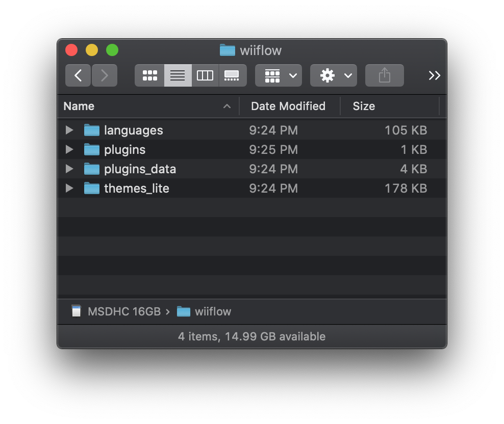Click the wiiflow window title text

(261, 50)
